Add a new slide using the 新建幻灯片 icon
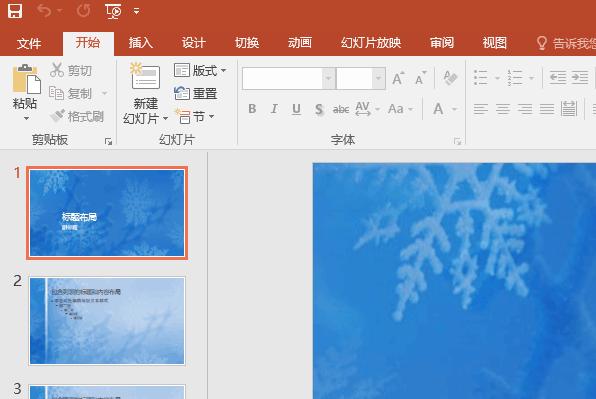 coord(145,77)
